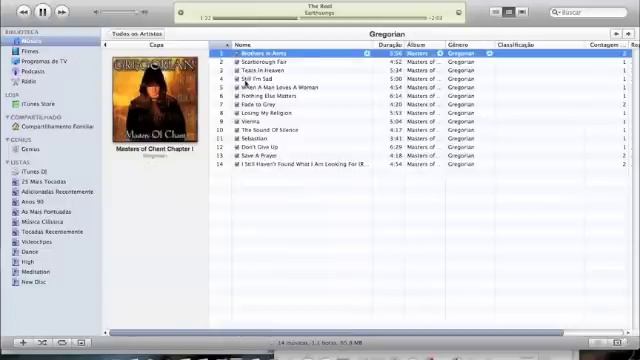Open Adicionadas Recentemente playlist
Screen dimensions: 640x360
click(57, 192)
